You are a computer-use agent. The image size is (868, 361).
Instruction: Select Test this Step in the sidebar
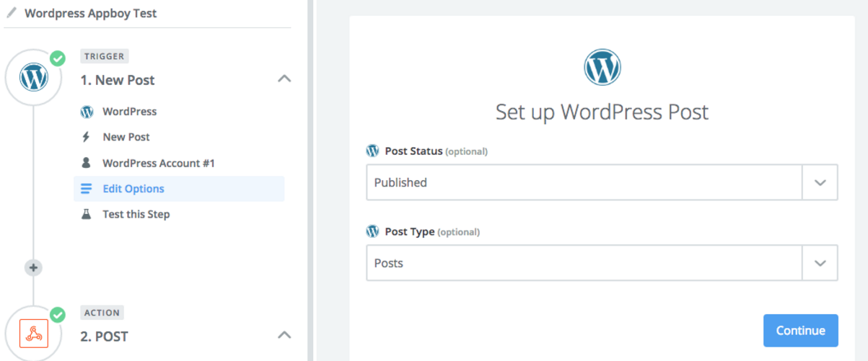point(136,214)
